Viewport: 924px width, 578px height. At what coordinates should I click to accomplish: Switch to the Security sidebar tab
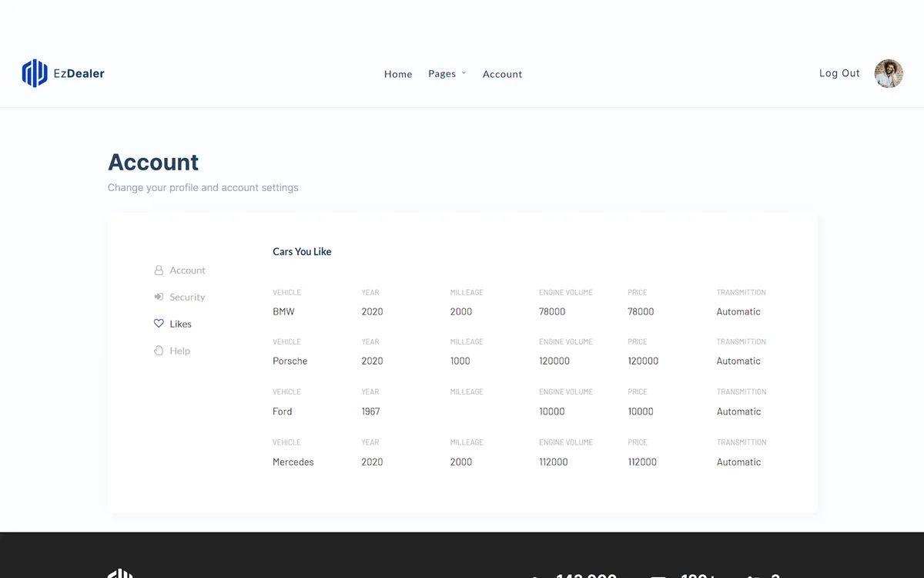coord(179,297)
